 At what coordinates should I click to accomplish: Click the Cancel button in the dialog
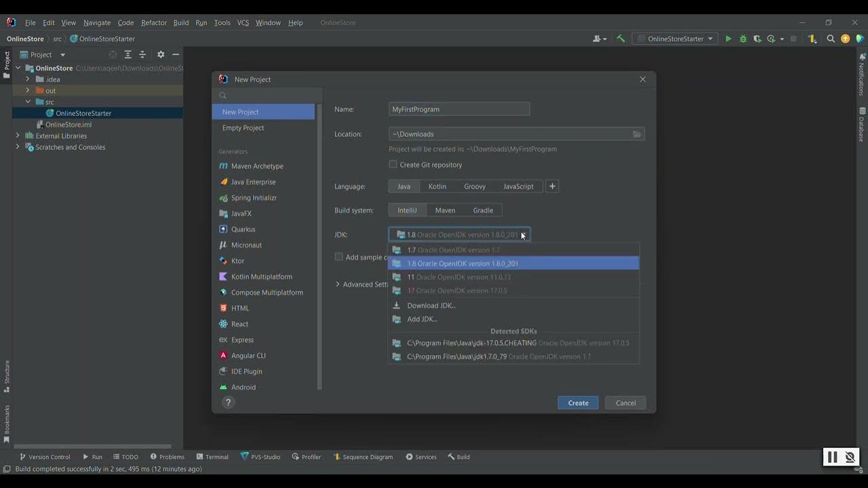click(x=625, y=403)
